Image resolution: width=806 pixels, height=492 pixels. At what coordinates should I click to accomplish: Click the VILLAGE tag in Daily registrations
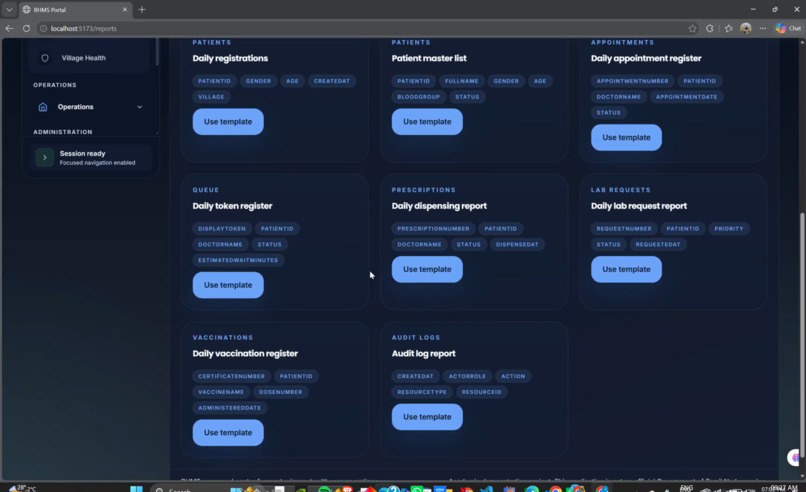(x=211, y=97)
